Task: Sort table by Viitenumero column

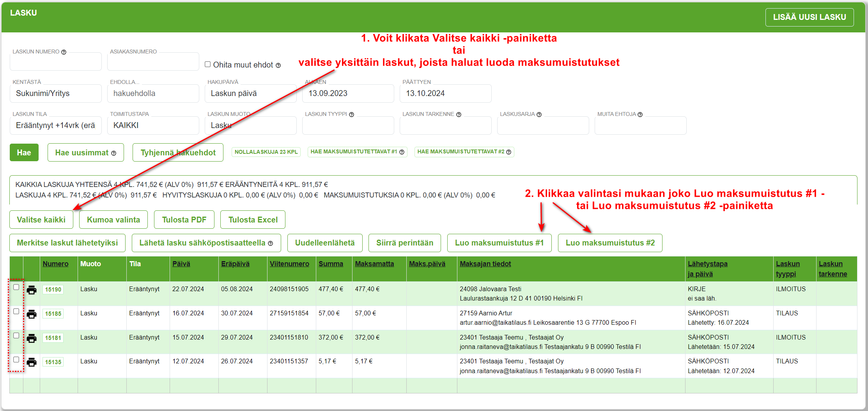Action: 289,264
